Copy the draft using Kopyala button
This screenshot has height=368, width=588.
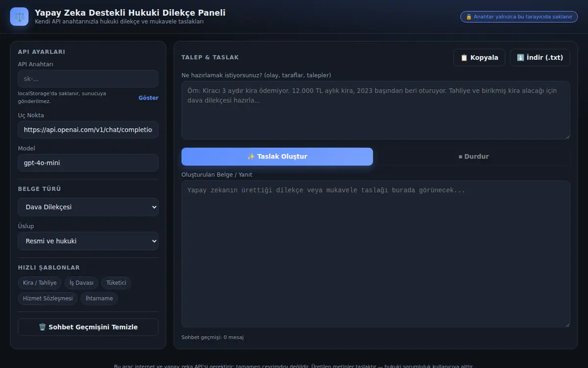pos(479,57)
